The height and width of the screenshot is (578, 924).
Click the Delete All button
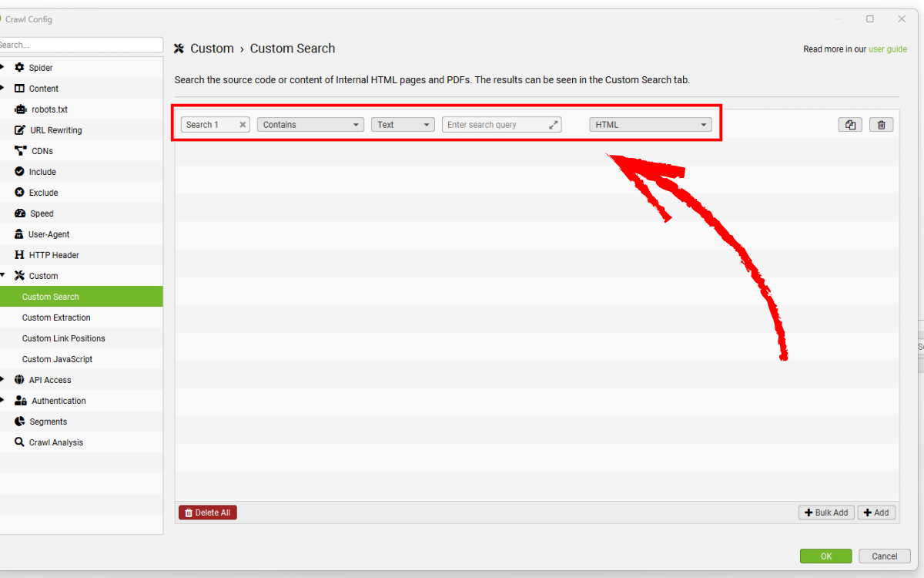point(208,512)
